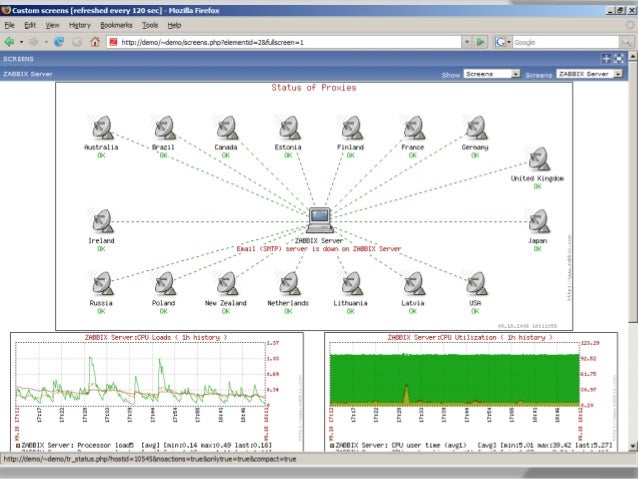638x479 pixels.
Task: Click the Lithuania proxy label
Action: pyautogui.click(x=350, y=303)
